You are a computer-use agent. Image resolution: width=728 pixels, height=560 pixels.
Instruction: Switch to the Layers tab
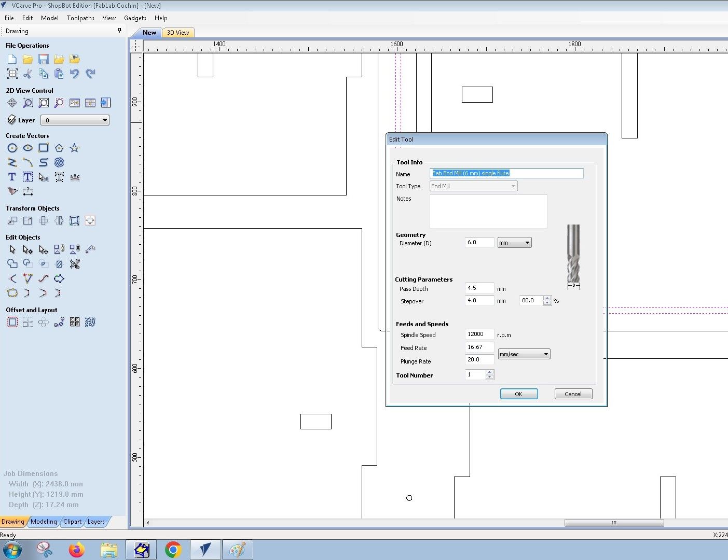click(x=96, y=522)
